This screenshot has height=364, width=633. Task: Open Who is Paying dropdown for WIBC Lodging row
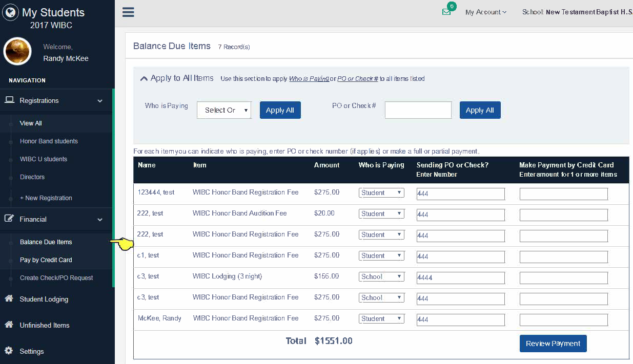381,277
